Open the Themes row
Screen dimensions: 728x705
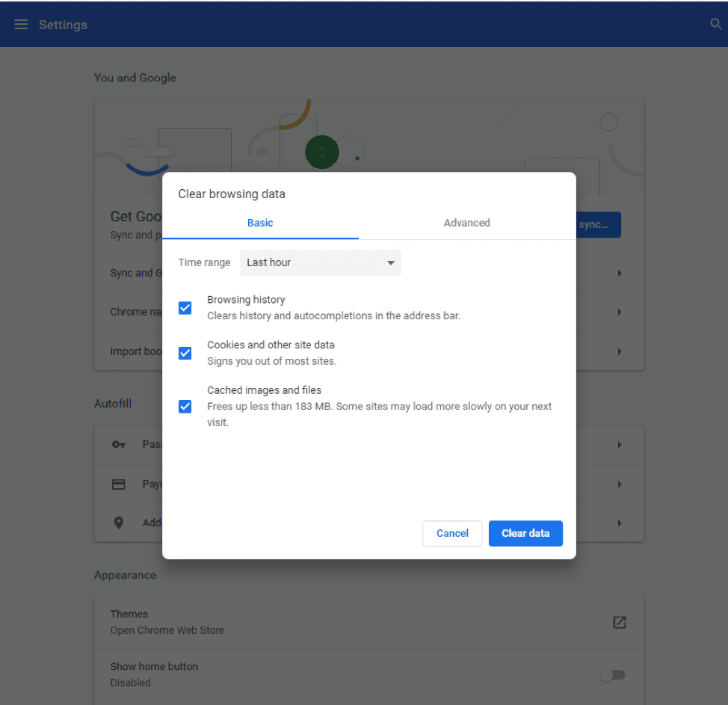pos(369,622)
